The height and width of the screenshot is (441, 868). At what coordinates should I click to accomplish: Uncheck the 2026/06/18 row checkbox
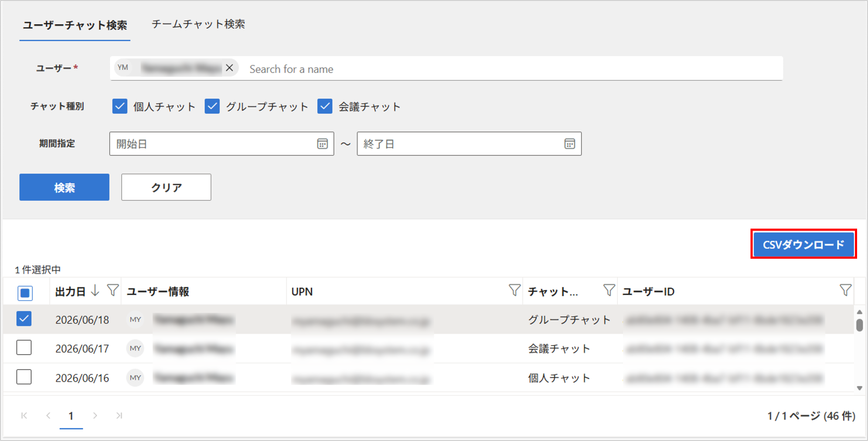(x=24, y=319)
